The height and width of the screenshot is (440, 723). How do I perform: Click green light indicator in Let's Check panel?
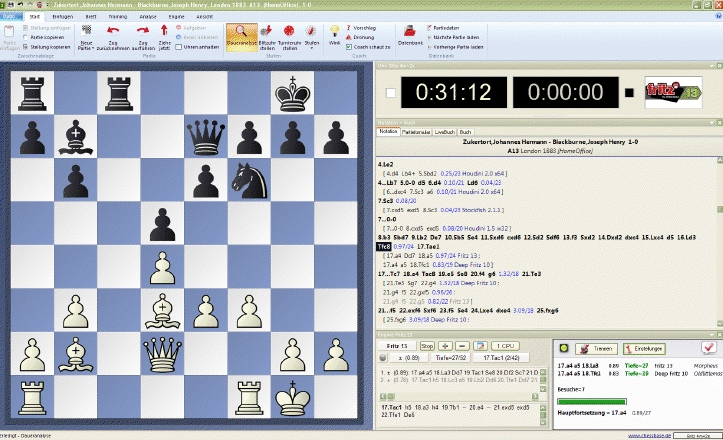[563, 348]
